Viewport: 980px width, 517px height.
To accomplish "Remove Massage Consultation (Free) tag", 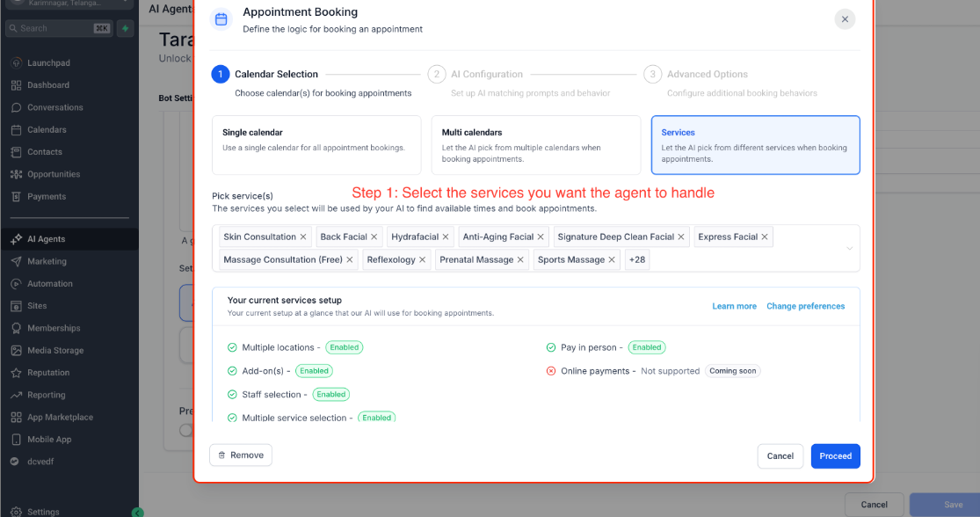I will point(350,260).
